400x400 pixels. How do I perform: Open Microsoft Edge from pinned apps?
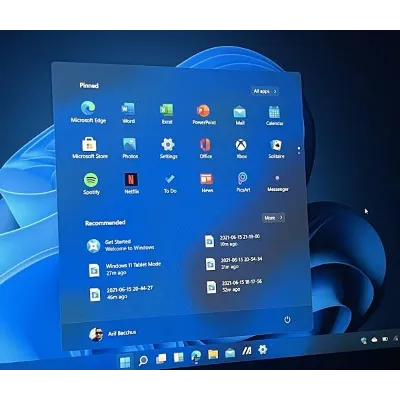(88, 112)
